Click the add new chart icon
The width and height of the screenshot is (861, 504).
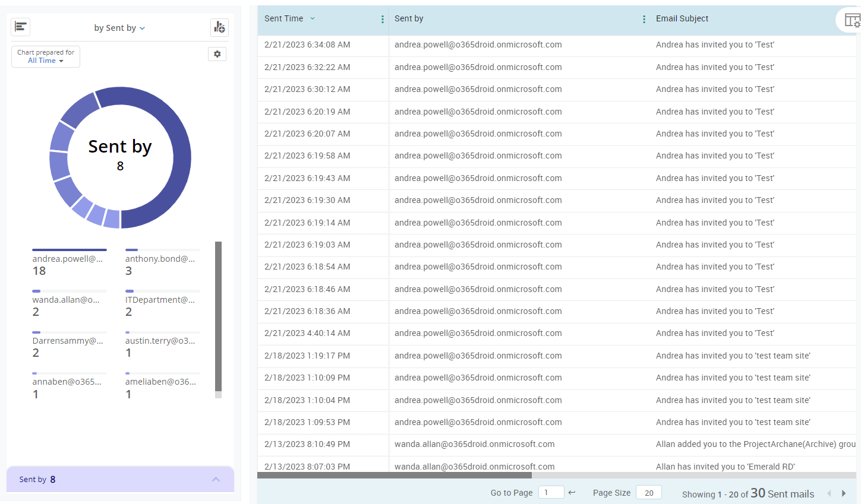point(219,26)
